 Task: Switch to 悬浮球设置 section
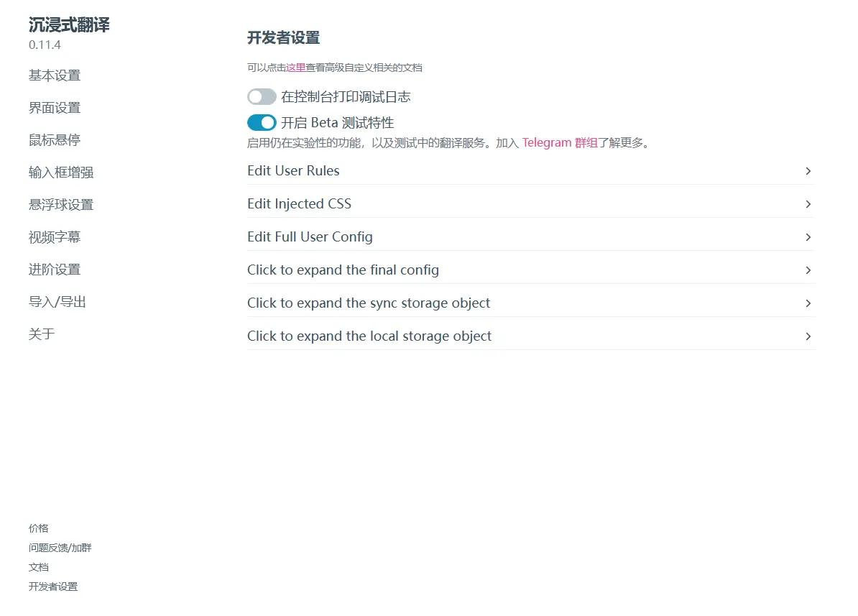[61, 205]
